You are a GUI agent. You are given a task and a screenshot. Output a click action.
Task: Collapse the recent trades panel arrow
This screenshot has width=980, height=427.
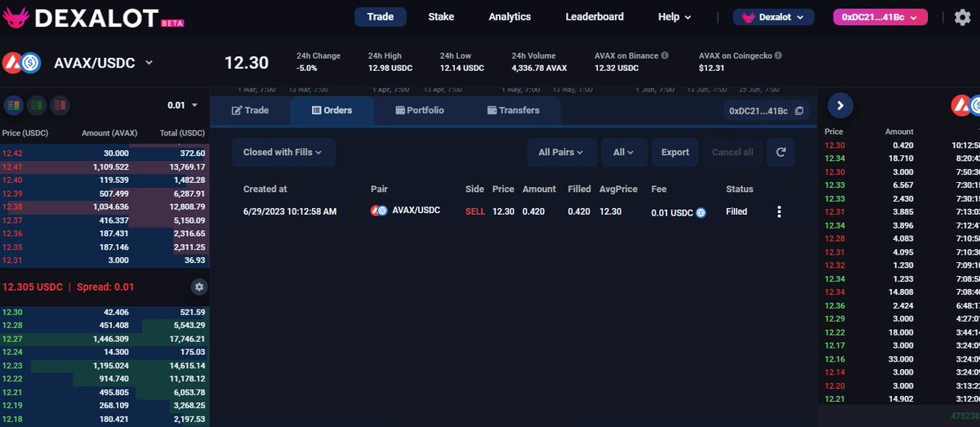pos(840,105)
